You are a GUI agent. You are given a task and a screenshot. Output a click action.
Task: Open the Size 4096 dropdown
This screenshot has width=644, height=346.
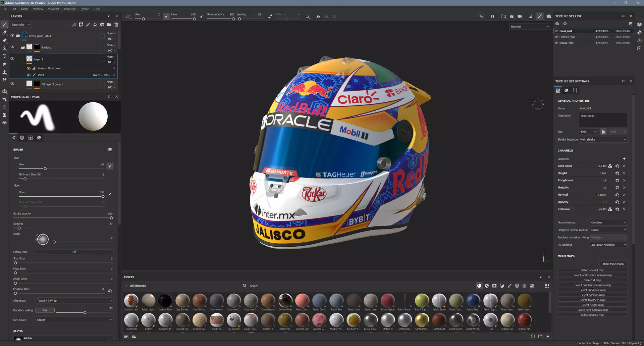588,132
